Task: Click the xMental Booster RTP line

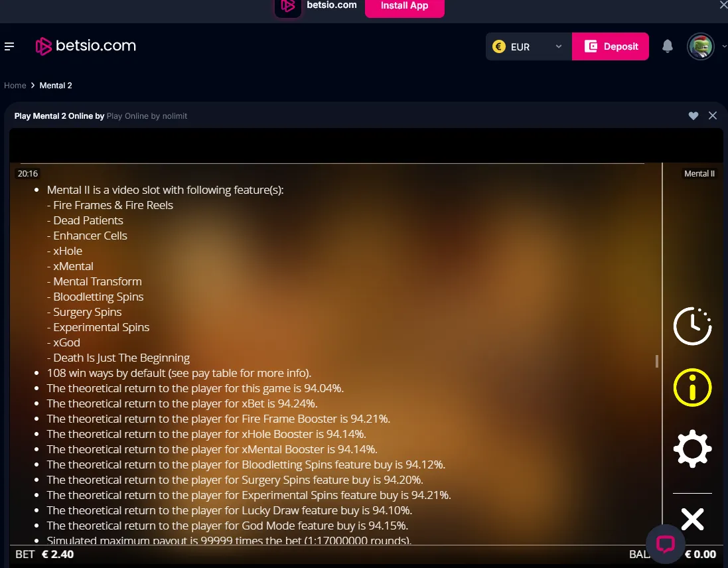Action: [212, 450]
